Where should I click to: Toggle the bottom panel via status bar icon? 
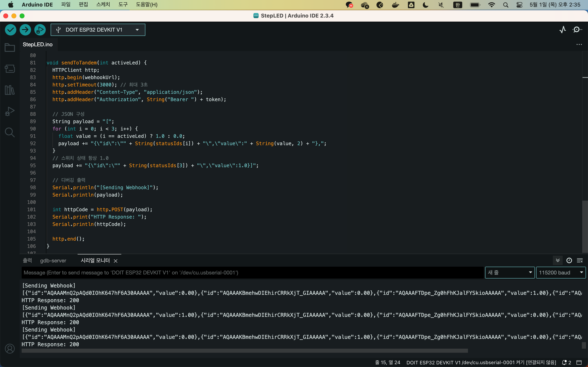(x=579, y=362)
